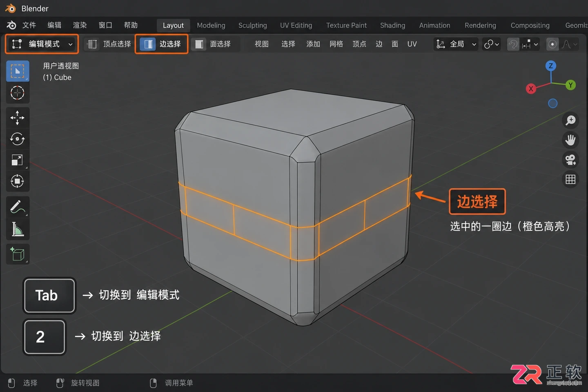
Task: Select the Annotate pencil tool
Action: point(17,207)
